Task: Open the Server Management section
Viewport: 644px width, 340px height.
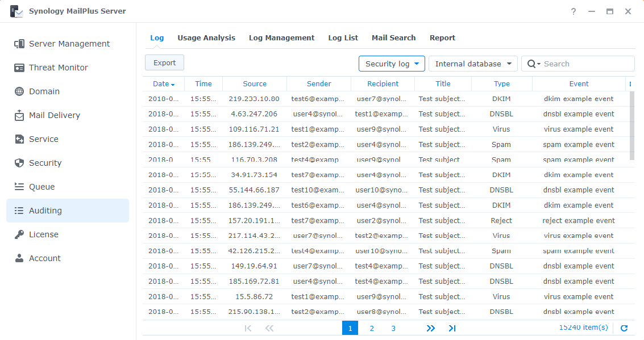Action: coord(69,43)
